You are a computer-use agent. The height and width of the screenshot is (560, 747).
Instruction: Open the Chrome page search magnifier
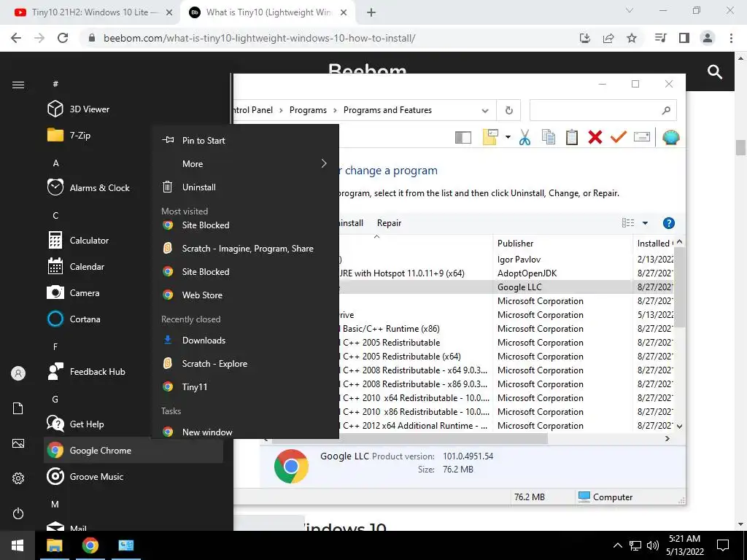715,72
